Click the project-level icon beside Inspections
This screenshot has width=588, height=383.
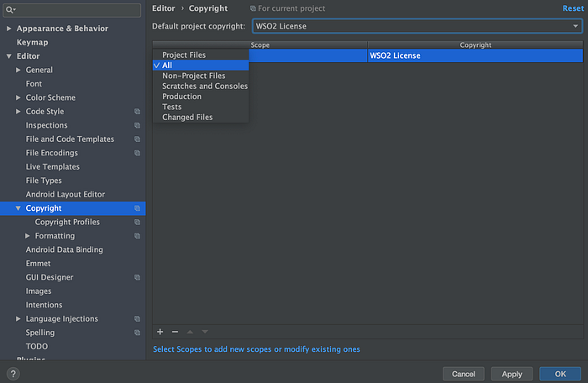[137, 125]
